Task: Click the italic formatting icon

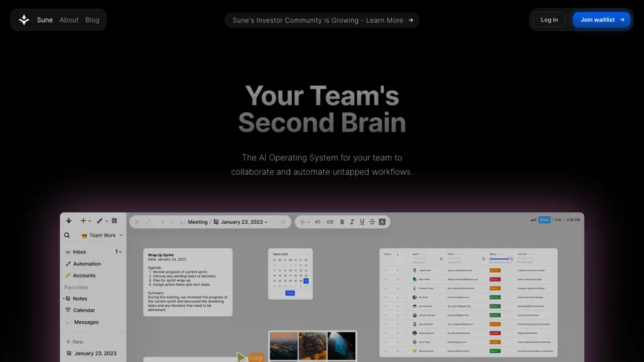Action: tap(352, 222)
